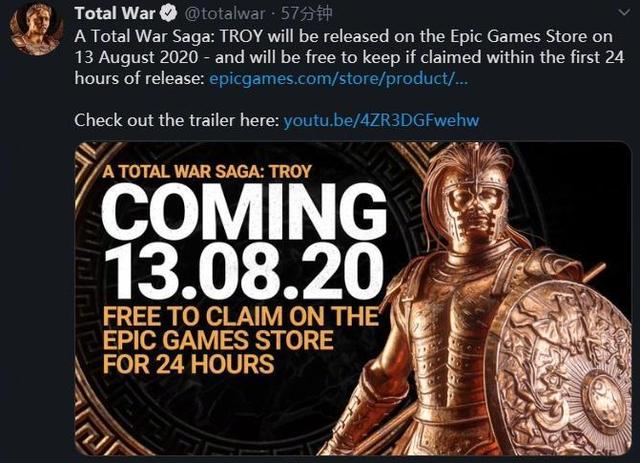Click the EPIC GAMES STORE banner text
640x463 pixels.
point(218,340)
